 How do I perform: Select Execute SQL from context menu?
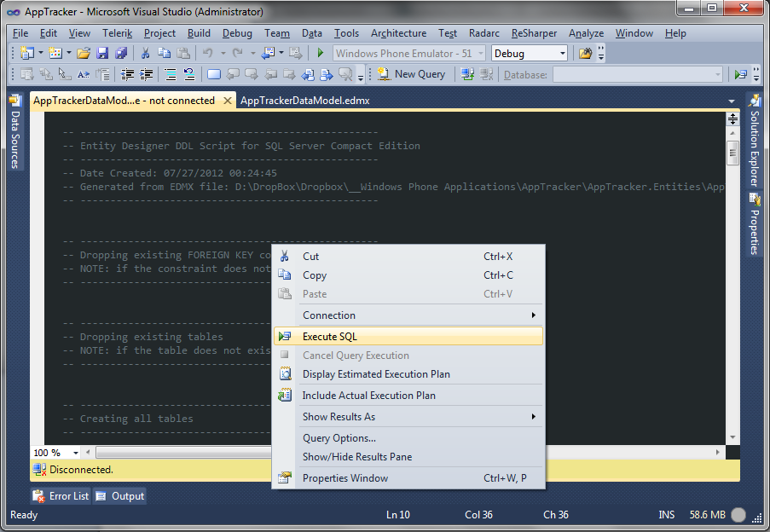point(408,337)
